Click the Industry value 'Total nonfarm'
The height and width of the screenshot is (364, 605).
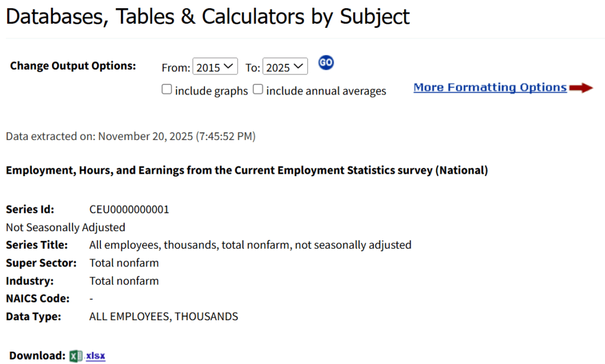(x=124, y=281)
